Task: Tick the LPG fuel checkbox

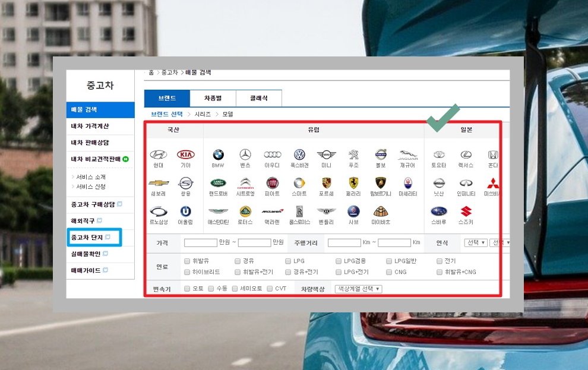Action: point(288,261)
